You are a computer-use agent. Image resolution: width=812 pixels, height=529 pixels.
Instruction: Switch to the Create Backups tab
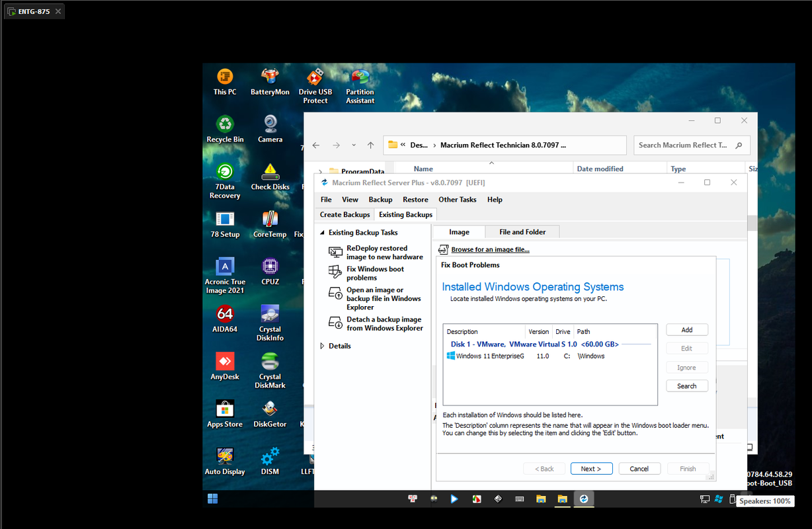point(345,214)
